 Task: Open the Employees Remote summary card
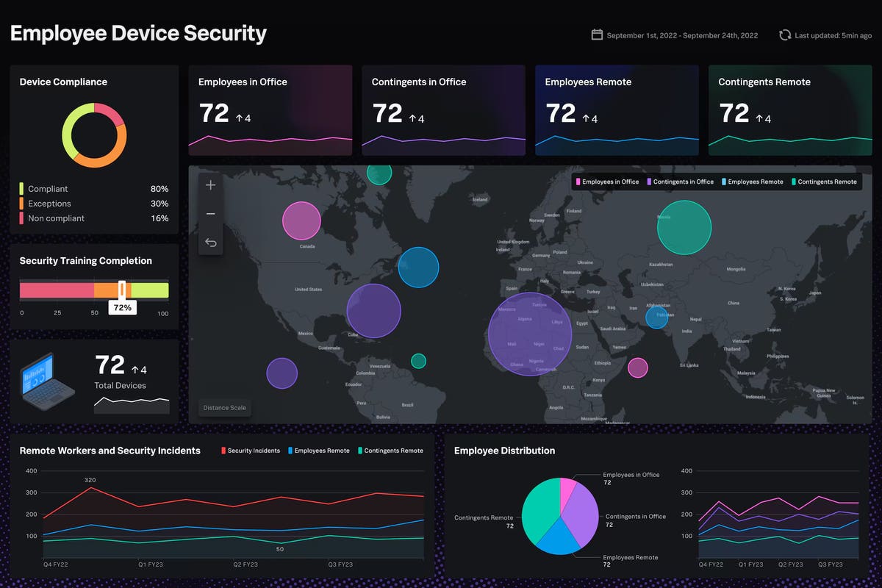(617, 110)
